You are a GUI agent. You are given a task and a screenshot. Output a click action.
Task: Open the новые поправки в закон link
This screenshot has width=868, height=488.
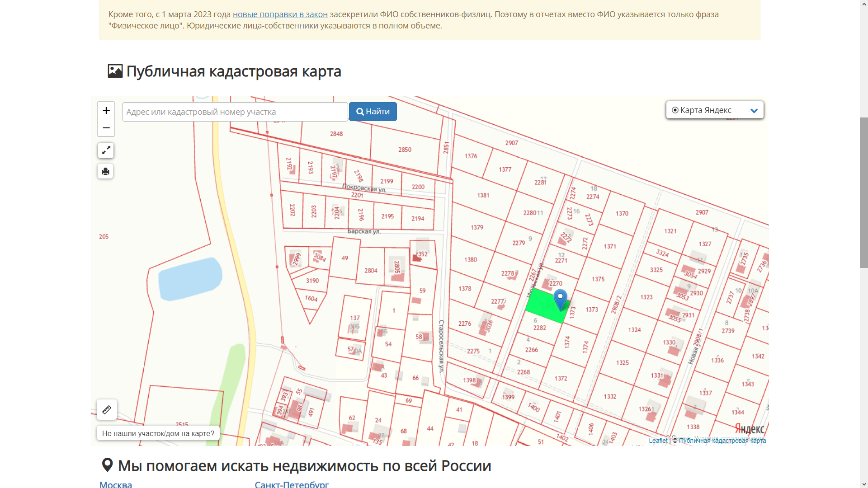click(280, 14)
